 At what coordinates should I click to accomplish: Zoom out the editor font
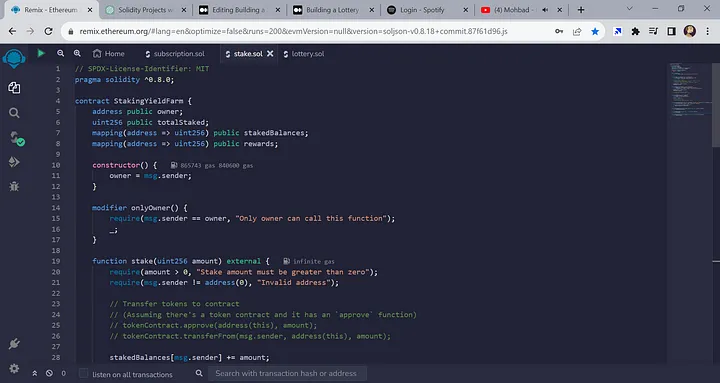click(x=61, y=53)
